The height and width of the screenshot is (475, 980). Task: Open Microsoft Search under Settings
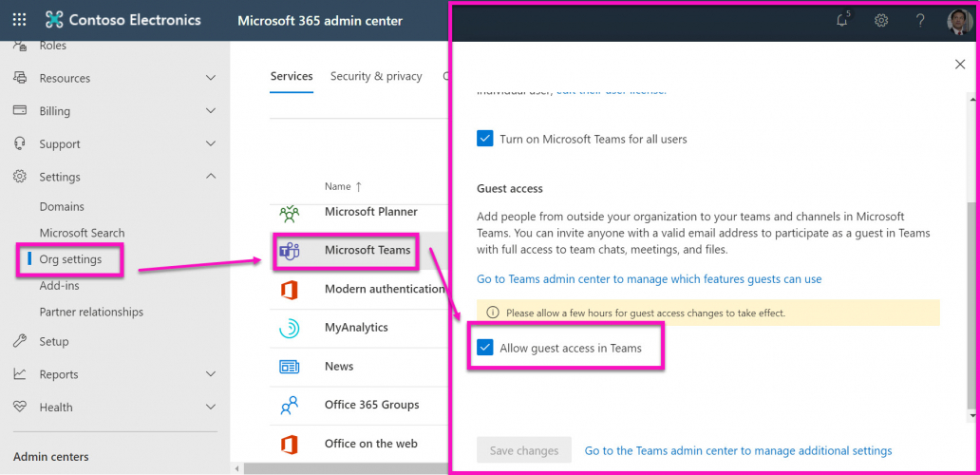[x=82, y=233]
